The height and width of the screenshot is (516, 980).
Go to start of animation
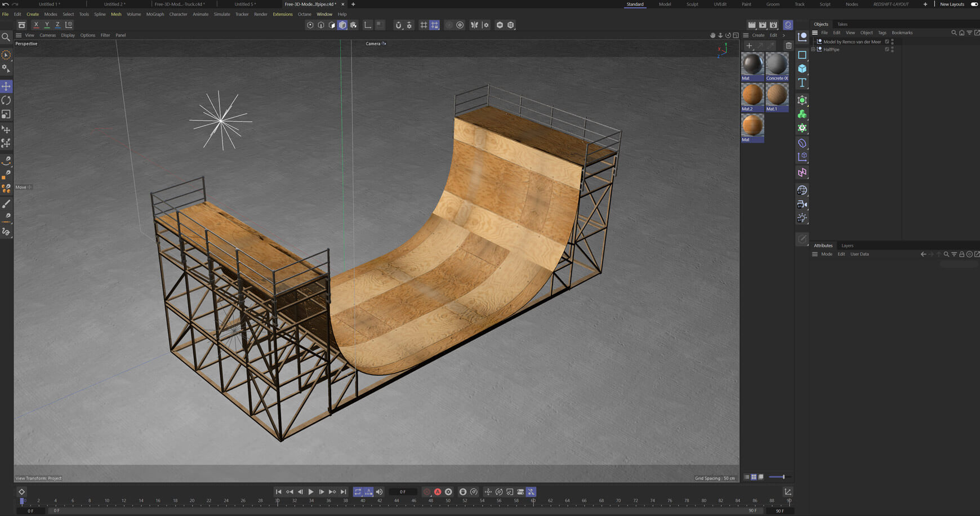[x=278, y=492]
